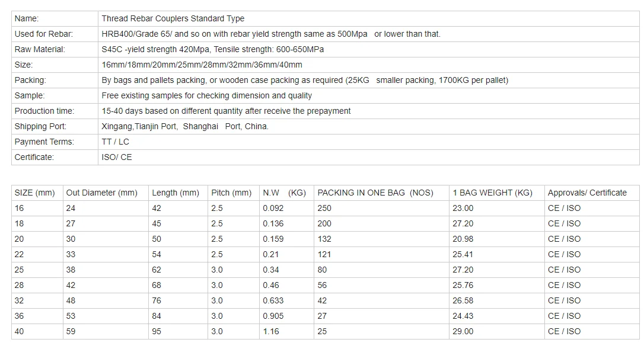Click the 132 packing quantity cell

point(381,239)
